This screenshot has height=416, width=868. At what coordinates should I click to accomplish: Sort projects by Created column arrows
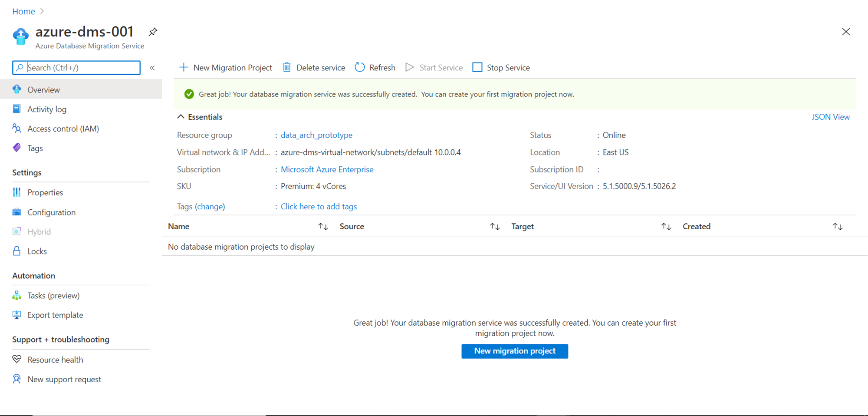tap(838, 226)
